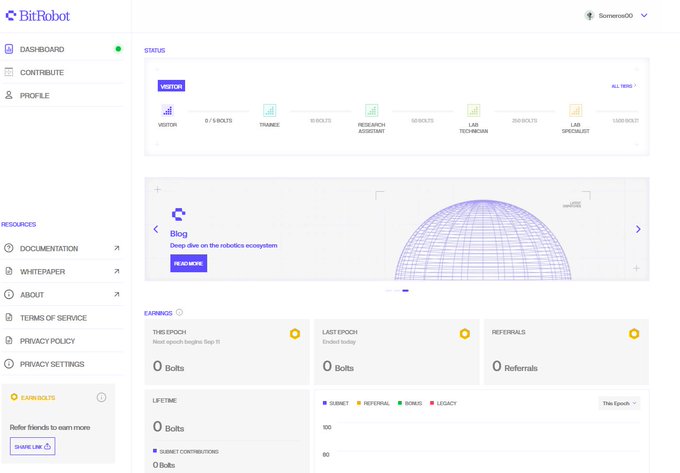Click the Privacy Settings info icon

[x=9, y=363]
